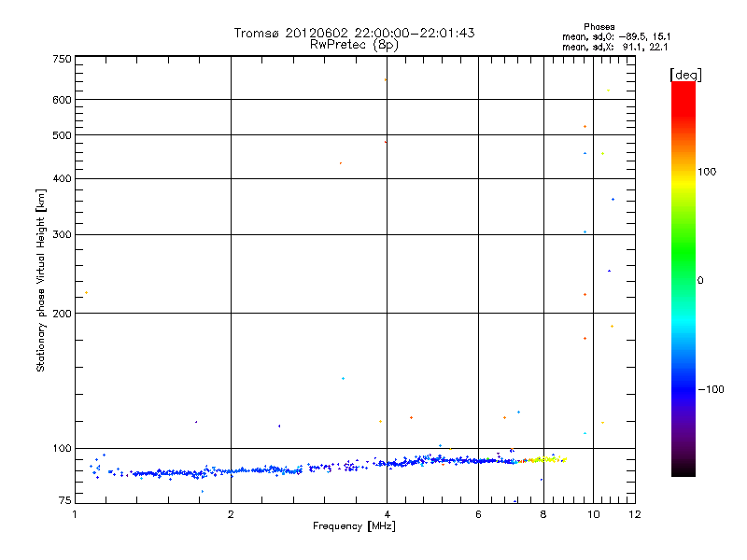The image size is (747, 560).
Task: Click the plot title 'Tromsø 20120602 22:00:00-22:01:43'
Action: pos(354,33)
